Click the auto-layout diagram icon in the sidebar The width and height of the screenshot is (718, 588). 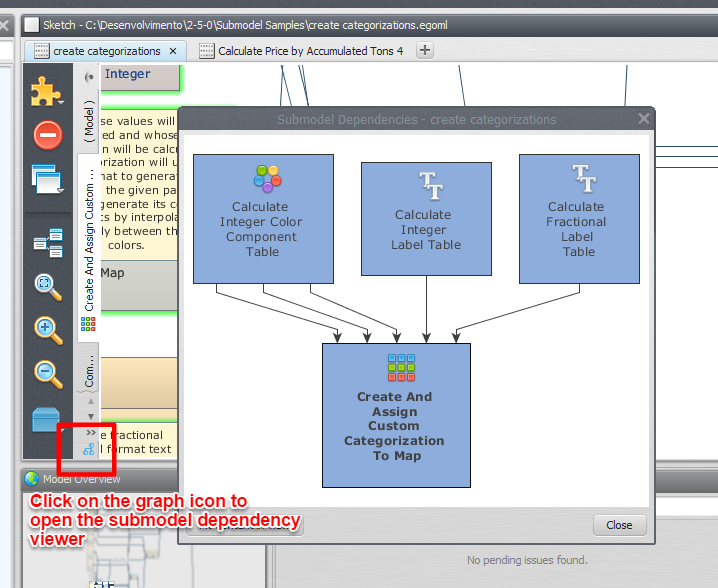click(47, 241)
